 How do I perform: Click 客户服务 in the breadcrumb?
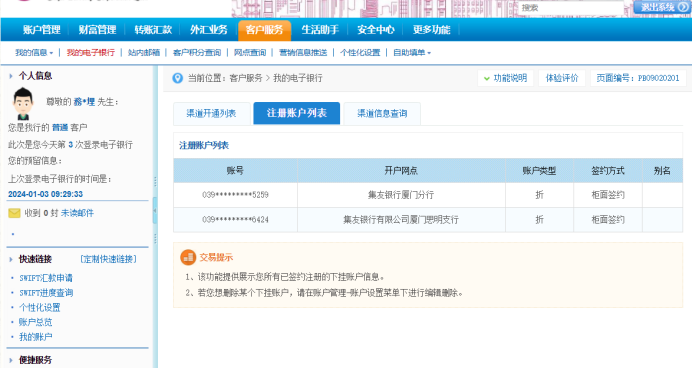tap(246, 78)
